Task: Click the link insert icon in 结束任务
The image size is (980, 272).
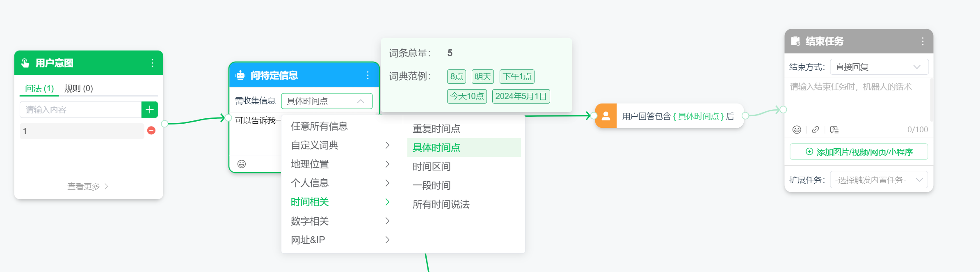Action: pyautogui.click(x=816, y=130)
